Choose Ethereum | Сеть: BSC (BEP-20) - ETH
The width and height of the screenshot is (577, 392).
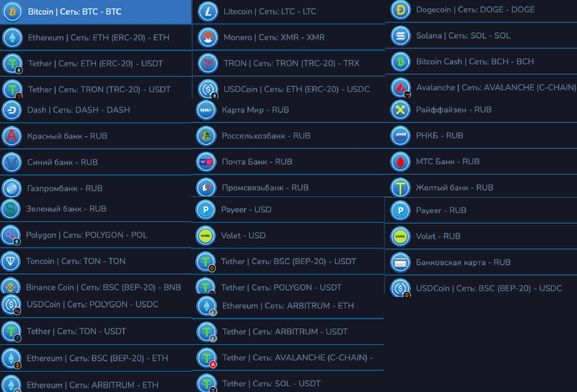click(96, 358)
